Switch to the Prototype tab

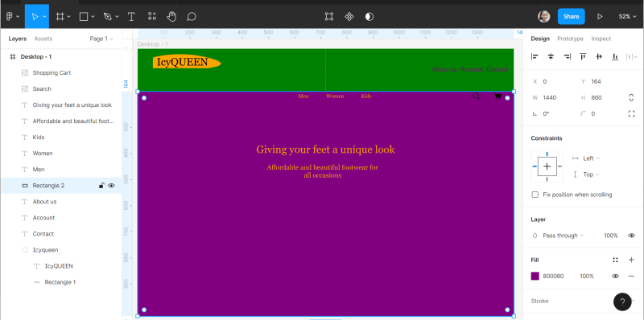570,39
